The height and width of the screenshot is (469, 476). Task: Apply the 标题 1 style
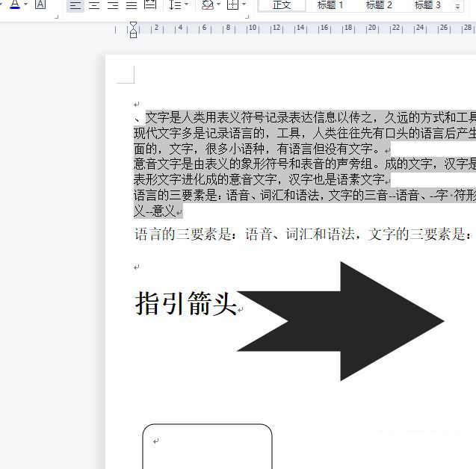pos(330,5)
